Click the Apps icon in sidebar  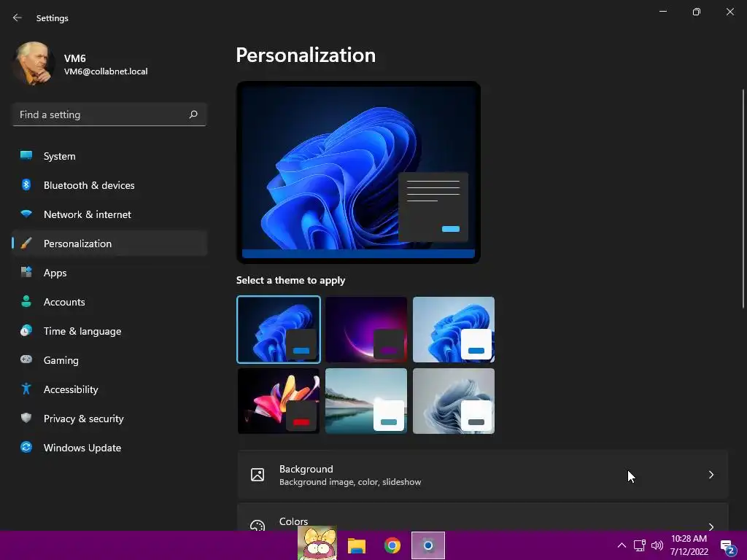(x=26, y=273)
